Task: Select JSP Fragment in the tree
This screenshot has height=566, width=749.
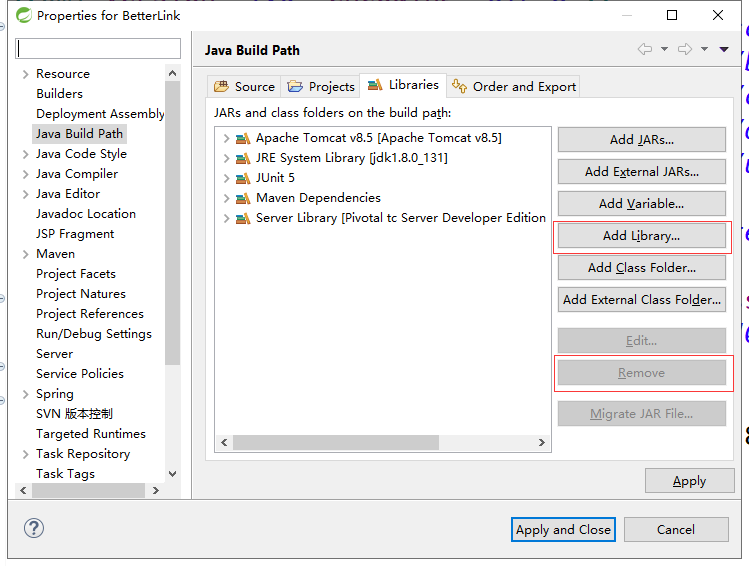Action: point(75,234)
